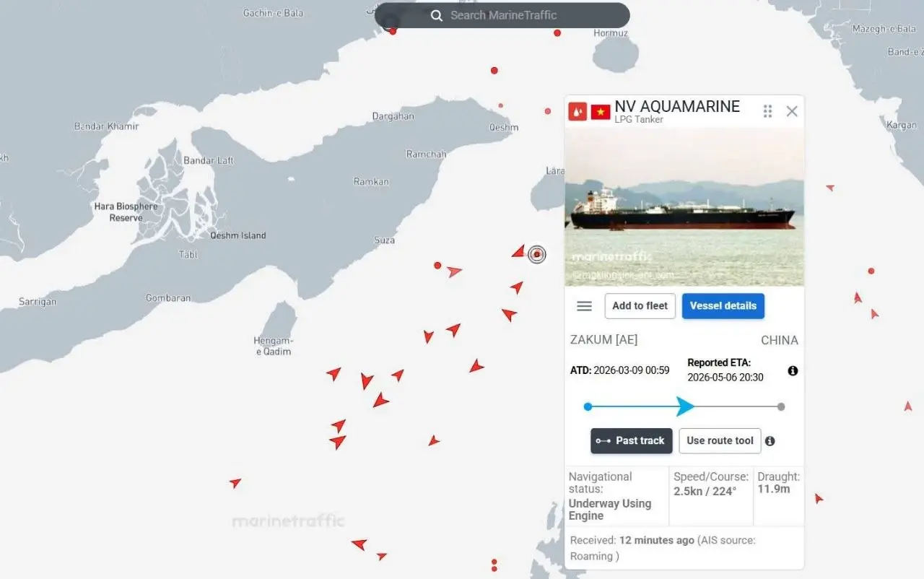Show the vessel's Past track
Screen dimensions: 924x579
tap(632, 441)
